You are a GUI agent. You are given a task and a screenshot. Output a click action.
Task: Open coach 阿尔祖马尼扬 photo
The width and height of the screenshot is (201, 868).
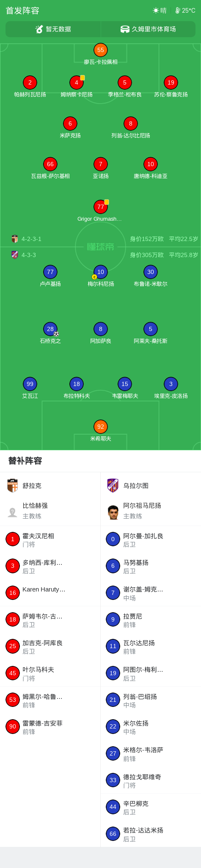113,512
